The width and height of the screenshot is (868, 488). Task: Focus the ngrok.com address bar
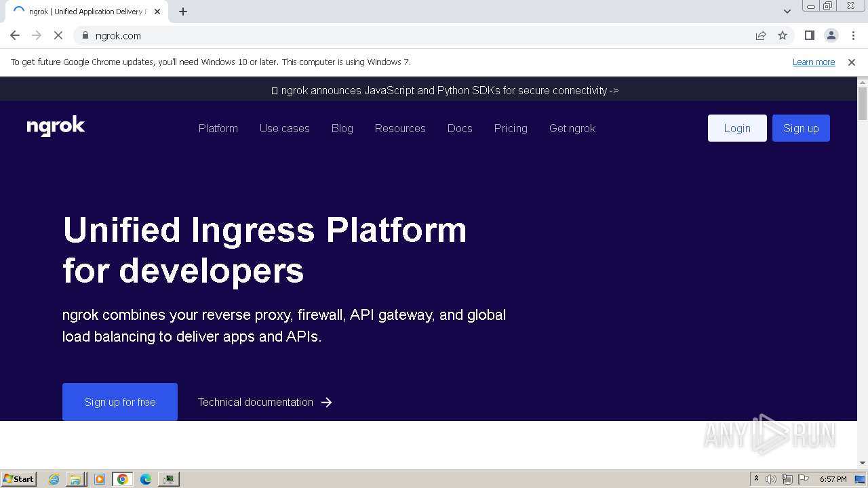coord(420,36)
